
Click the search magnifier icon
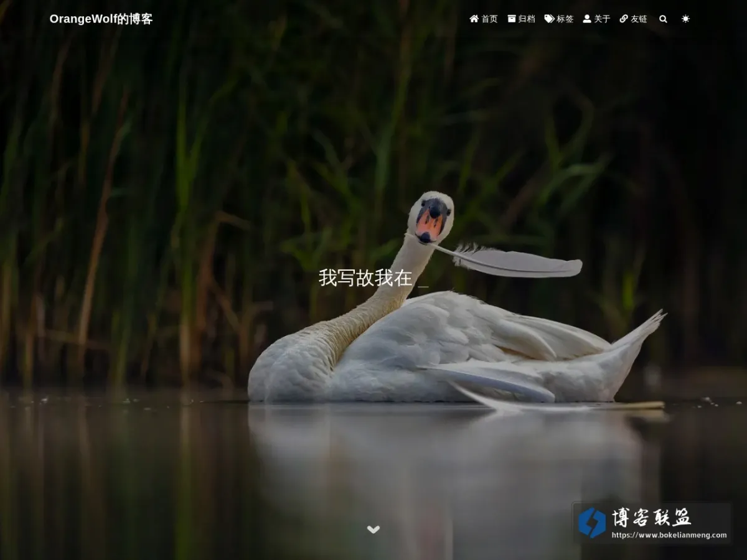(x=663, y=19)
